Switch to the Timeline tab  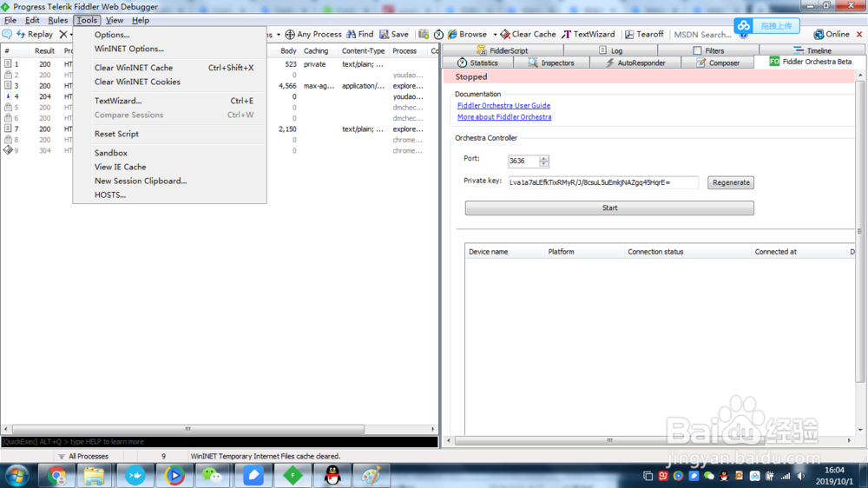coord(812,50)
